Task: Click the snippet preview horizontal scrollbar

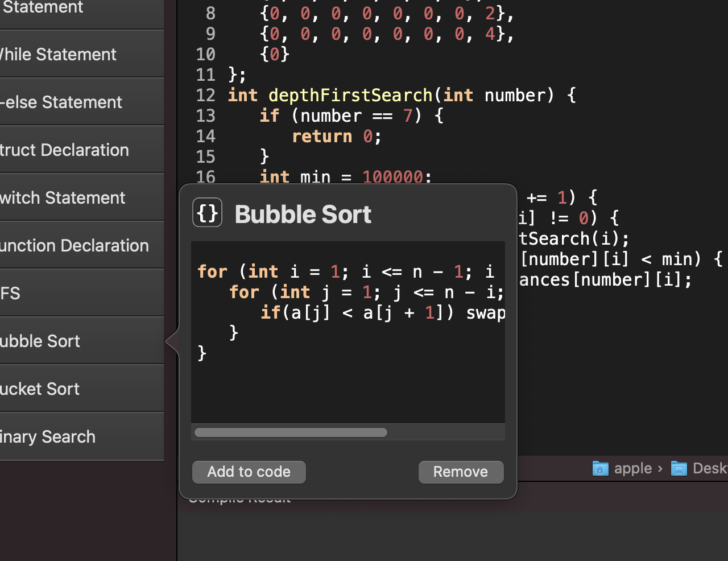Action: tap(291, 432)
